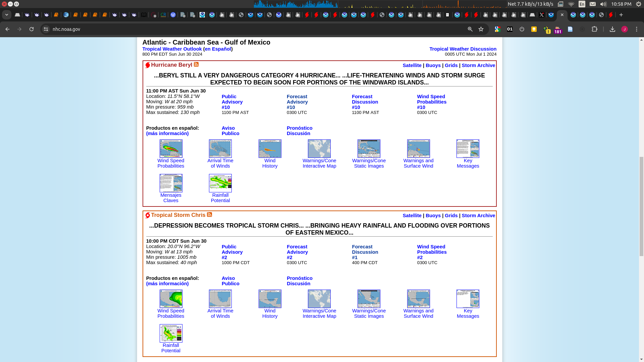Open Beryl Warnings/Cone Interactive Map thumbnail

tap(319, 148)
